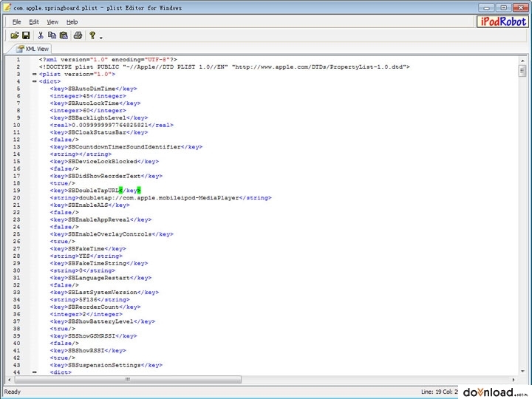The width and height of the screenshot is (532, 399).
Task: Click the SBSuspensionSettings key line
Action: 106,365
